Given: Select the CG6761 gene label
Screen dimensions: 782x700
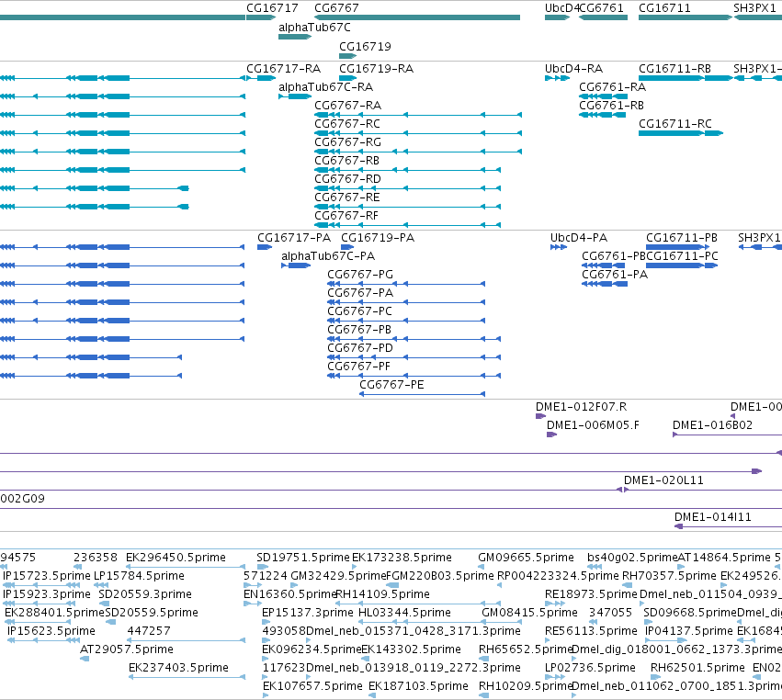Looking at the screenshot, I should tap(602, 8).
